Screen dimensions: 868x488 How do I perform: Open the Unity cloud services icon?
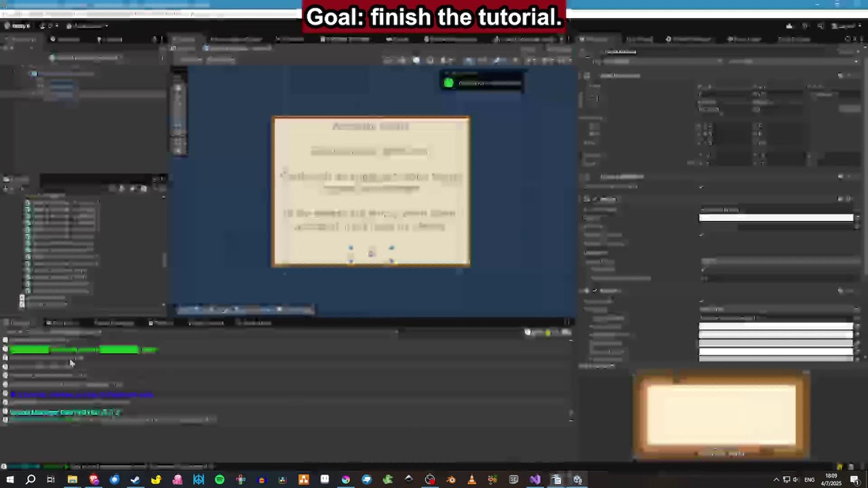pos(789,26)
